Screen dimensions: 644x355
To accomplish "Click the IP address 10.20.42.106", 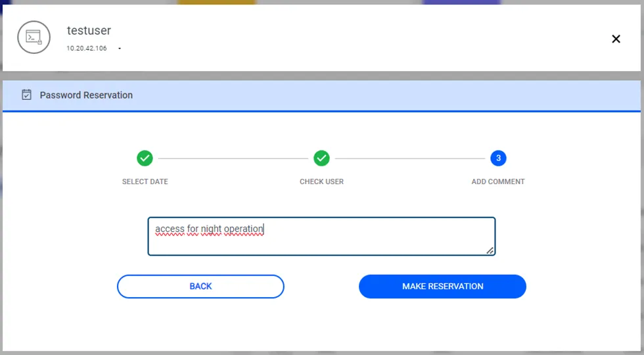I will [87, 49].
